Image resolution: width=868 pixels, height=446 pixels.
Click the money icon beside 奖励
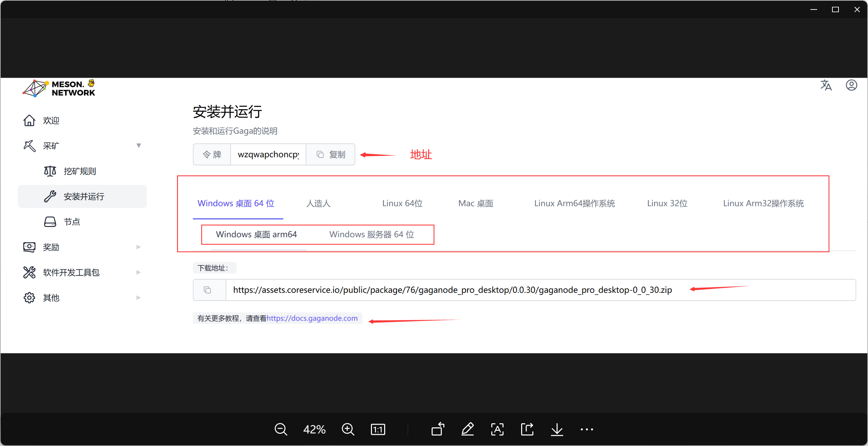[29, 247]
